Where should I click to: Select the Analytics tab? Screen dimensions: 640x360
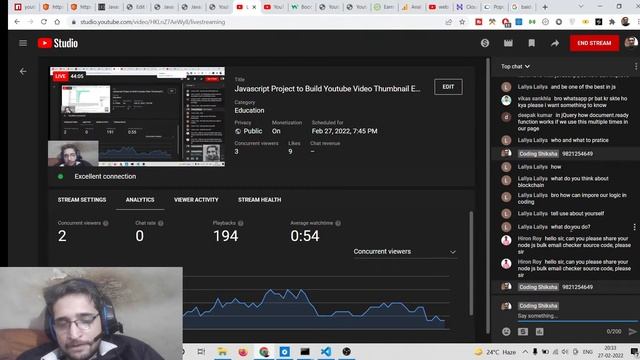140,200
